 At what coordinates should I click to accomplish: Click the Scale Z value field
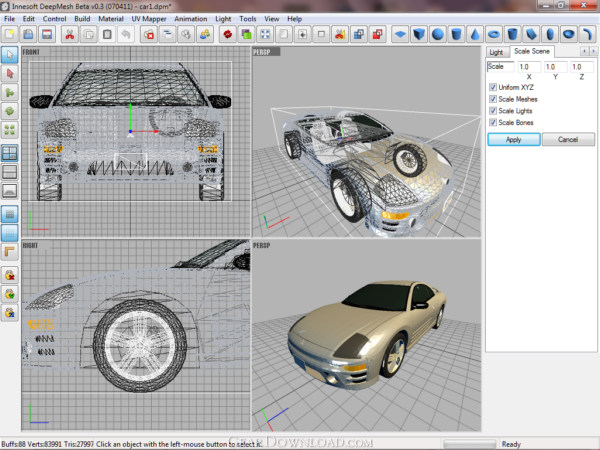point(582,67)
